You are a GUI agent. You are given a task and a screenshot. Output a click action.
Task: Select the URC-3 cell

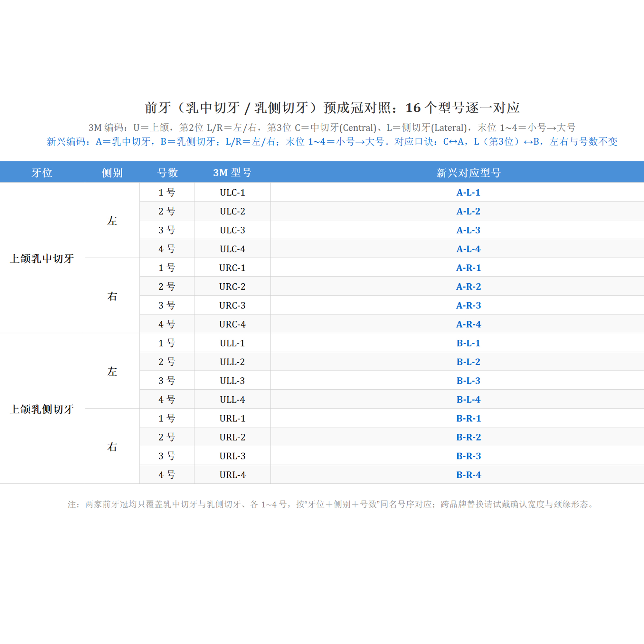point(232,305)
